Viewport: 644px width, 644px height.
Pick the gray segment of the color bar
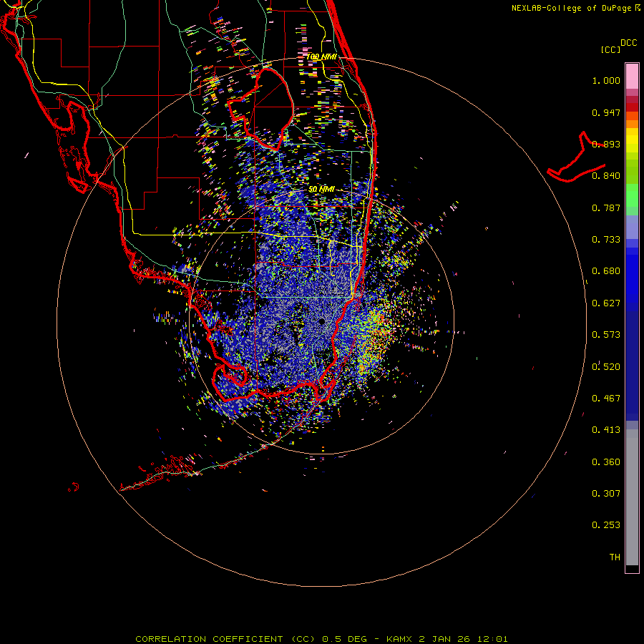click(x=632, y=497)
